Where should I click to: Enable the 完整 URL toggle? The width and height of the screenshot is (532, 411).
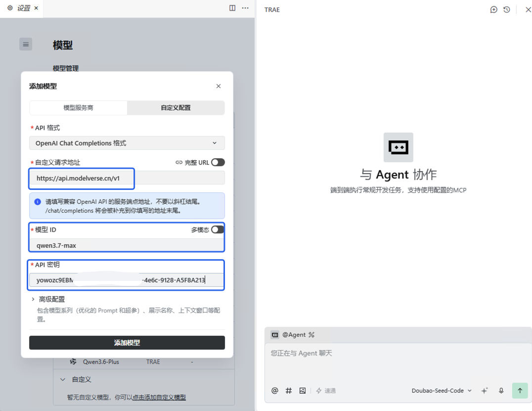click(x=218, y=162)
